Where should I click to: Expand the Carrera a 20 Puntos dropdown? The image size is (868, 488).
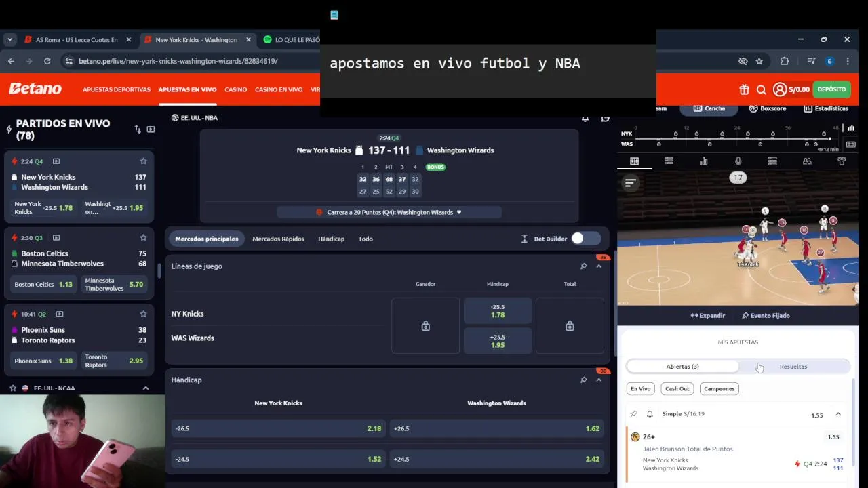click(389, 212)
